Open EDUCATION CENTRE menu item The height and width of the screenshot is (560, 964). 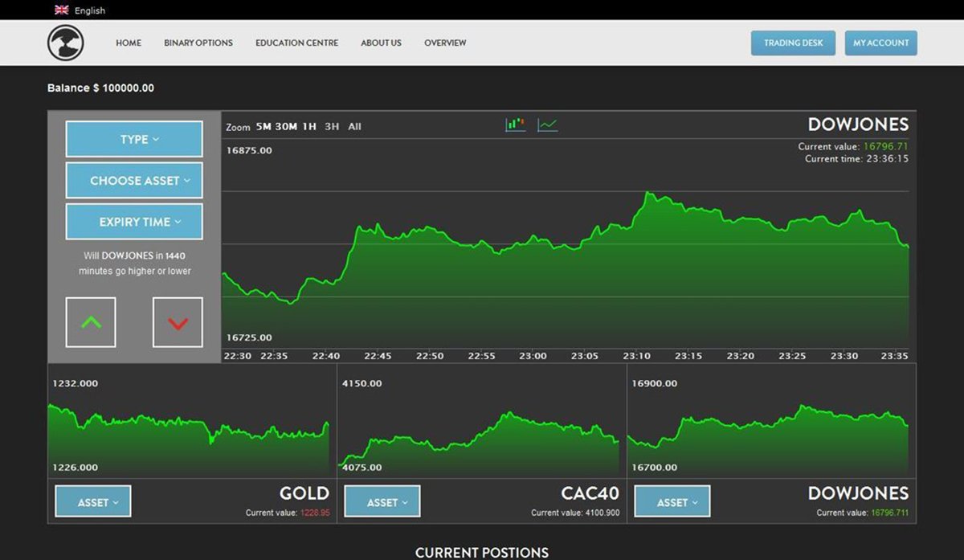pyautogui.click(x=296, y=43)
